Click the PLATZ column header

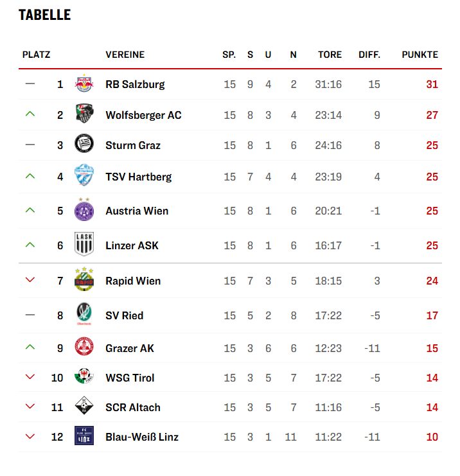(x=36, y=55)
